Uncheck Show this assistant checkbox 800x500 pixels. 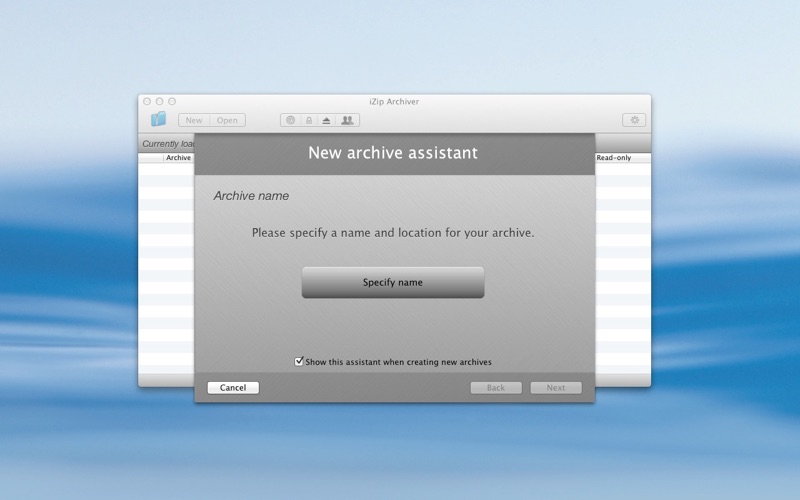click(x=299, y=362)
